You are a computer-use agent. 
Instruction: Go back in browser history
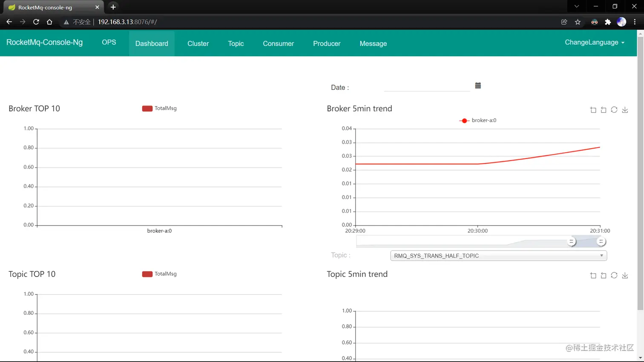(x=9, y=22)
